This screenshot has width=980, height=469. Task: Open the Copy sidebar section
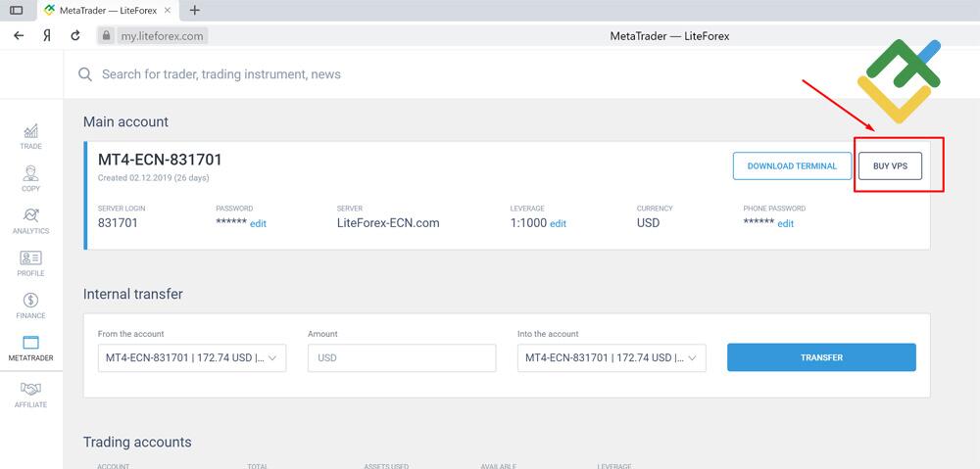point(30,178)
